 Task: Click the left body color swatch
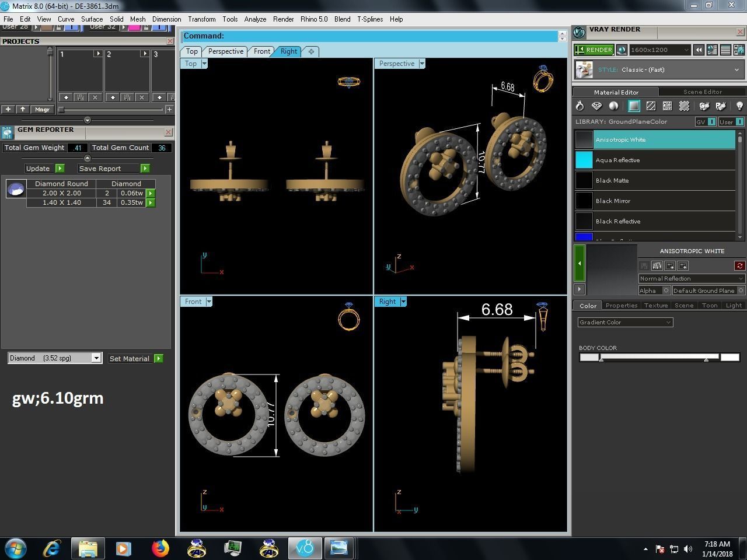pos(588,357)
